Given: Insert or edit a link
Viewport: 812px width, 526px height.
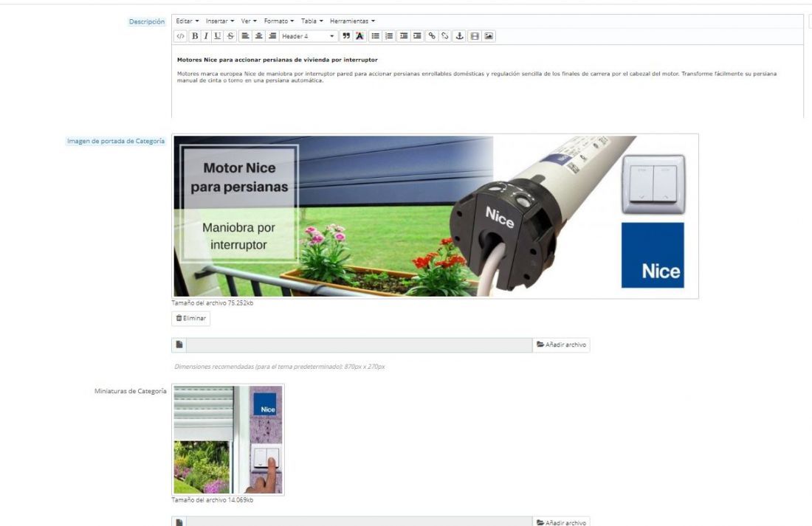Looking at the screenshot, I should tap(431, 36).
